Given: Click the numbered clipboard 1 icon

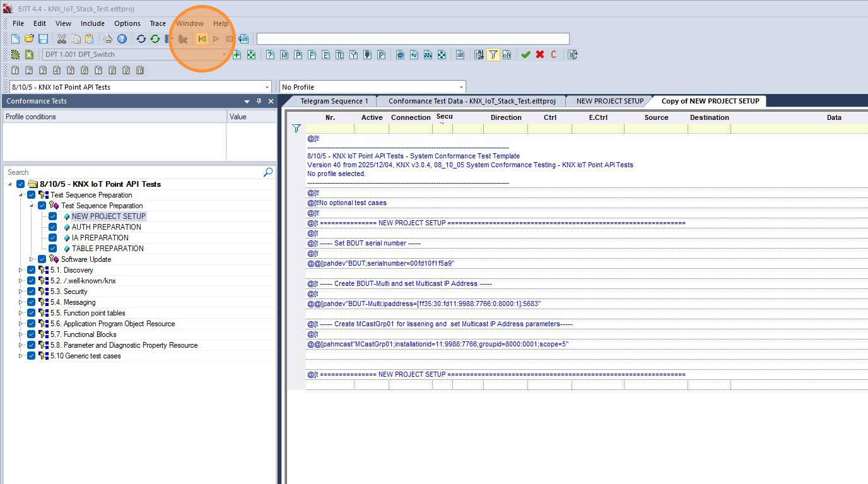Looking at the screenshot, I should pos(15,70).
